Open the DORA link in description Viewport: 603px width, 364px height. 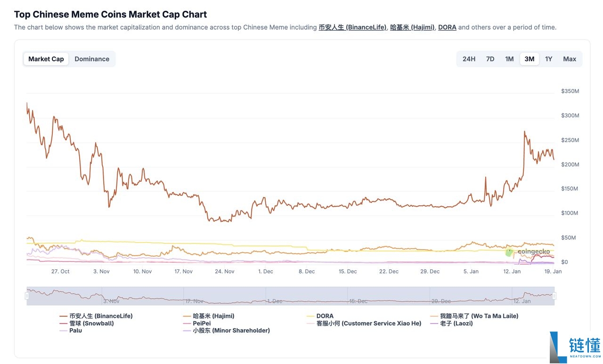[447, 27]
